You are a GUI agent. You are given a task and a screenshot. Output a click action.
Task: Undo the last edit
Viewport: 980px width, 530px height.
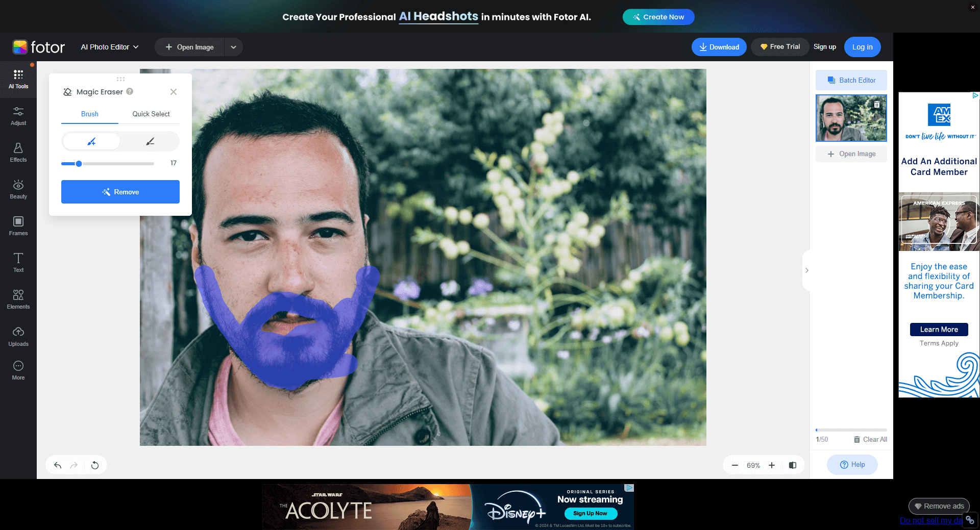tap(58, 465)
